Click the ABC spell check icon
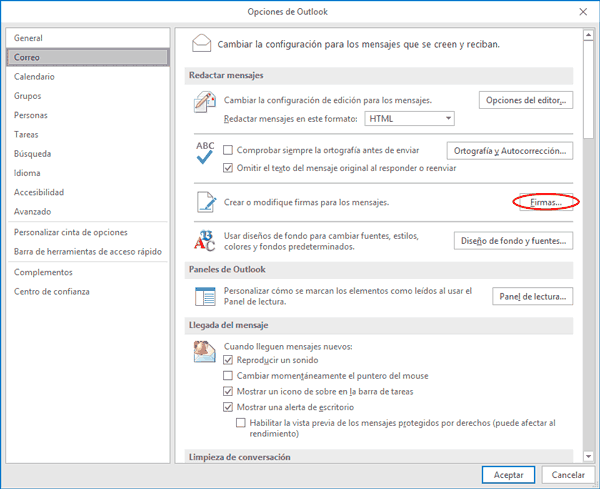Screen dimensions: 600x489 205,153
